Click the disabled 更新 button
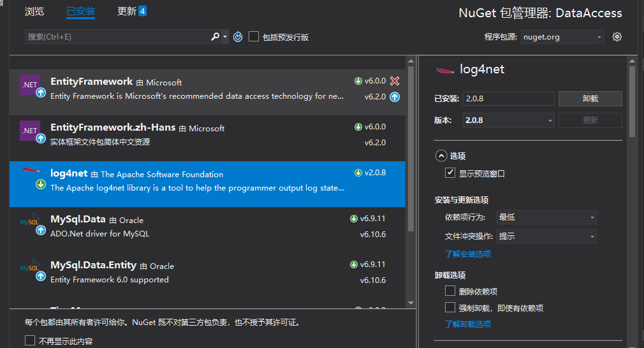Screen dimensions: 644x348 [590, 120]
